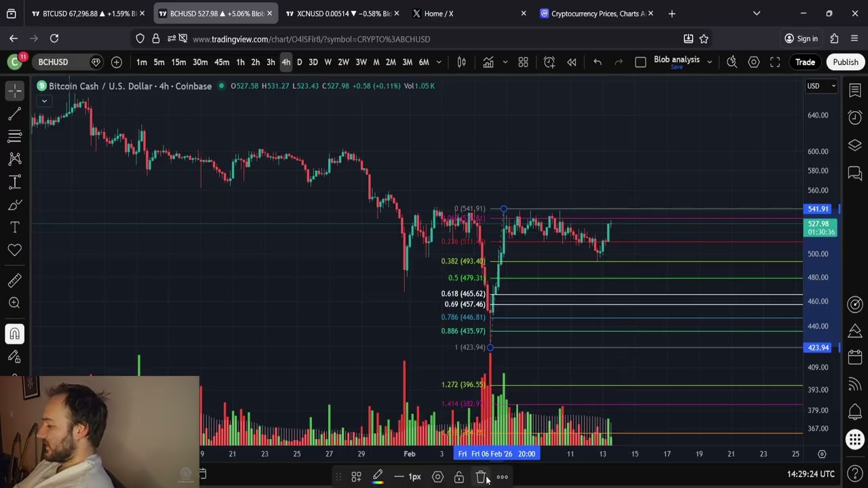868x488 pixels.
Task: Switch to the Home / X tab
Action: (468, 14)
